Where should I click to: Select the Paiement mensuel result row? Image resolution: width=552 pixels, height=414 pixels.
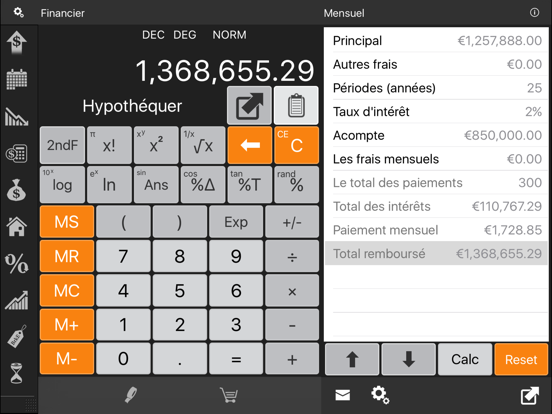coord(437,230)
